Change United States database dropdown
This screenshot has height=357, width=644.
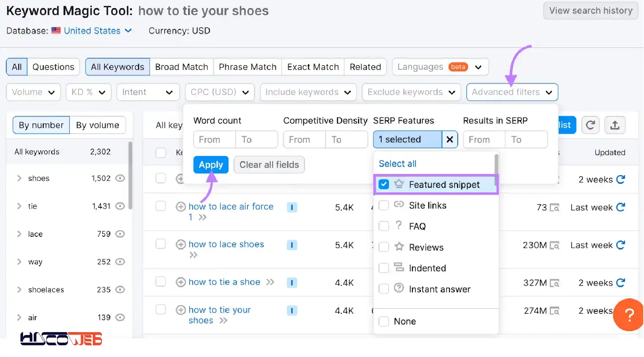97,31
